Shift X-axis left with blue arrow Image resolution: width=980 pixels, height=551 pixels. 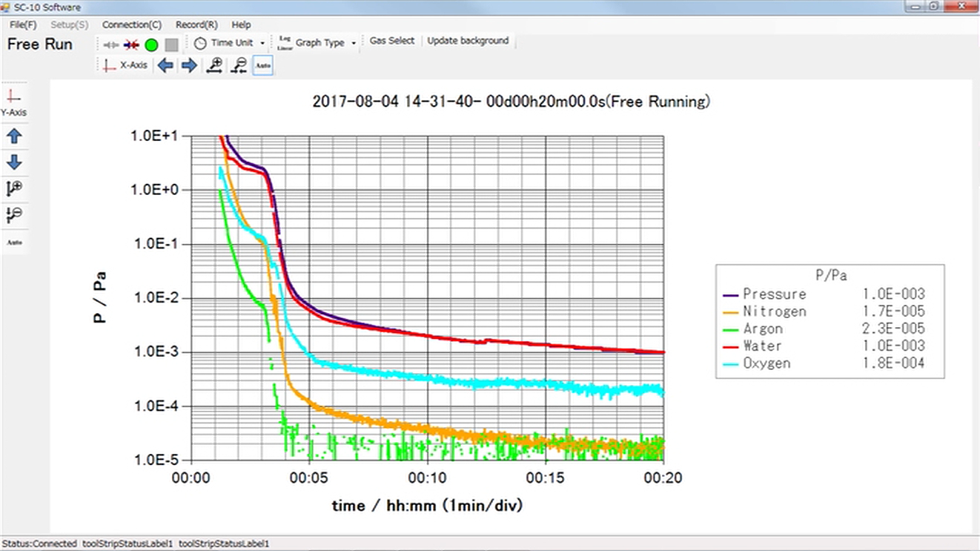coord(165,65)
